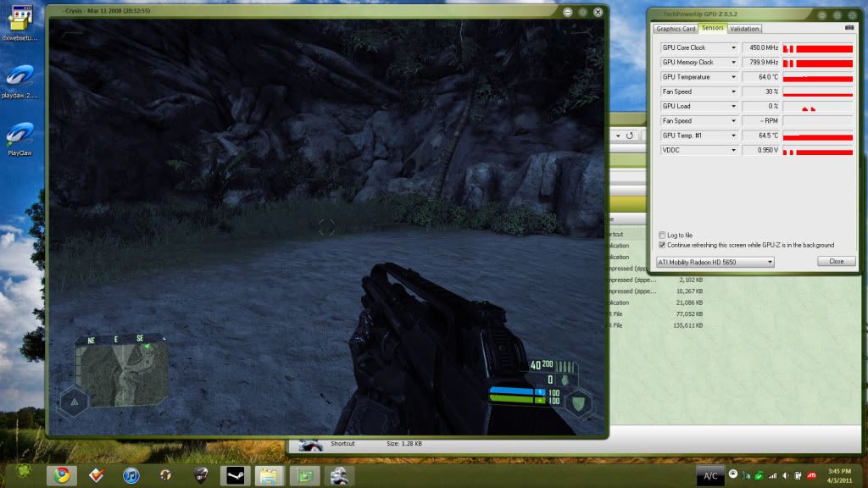The height and width of the screenshot is (488, 868).
Task: Switch to the Crysis taskbar button
Action: pyautogui.click(x=339, y=475)
